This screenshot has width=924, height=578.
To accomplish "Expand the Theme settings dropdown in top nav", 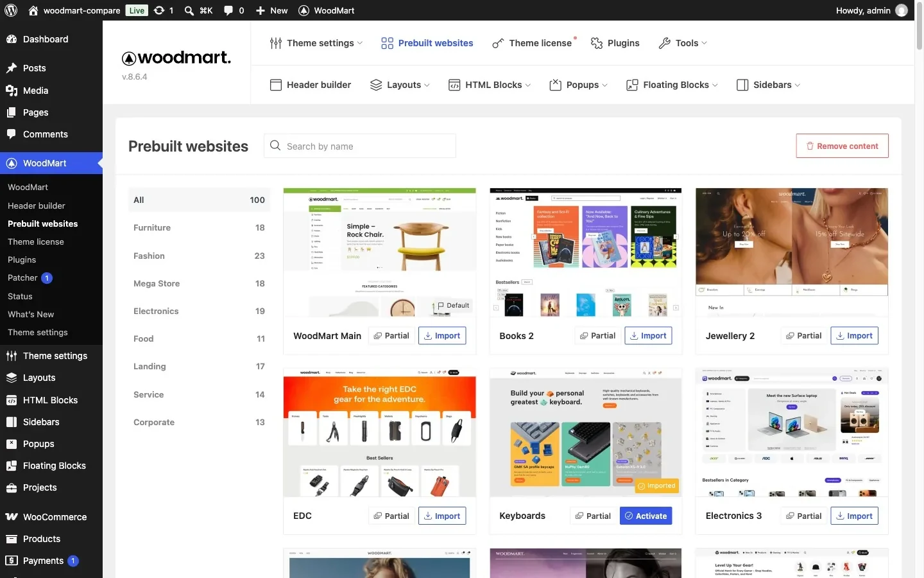I will coord(316,43).
